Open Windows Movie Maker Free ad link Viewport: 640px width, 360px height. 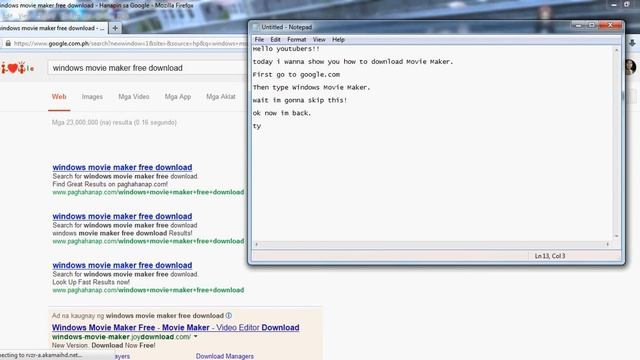click(x=176, y=327)
